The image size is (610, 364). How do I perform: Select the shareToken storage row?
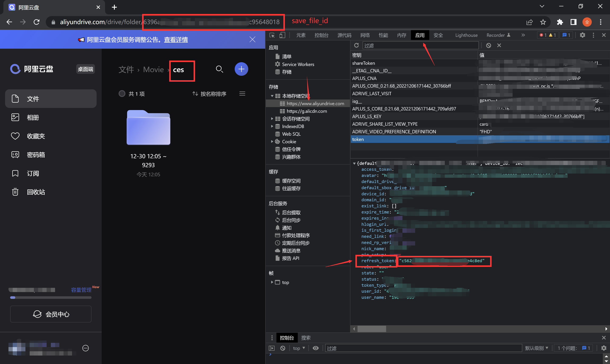[480, 63]
